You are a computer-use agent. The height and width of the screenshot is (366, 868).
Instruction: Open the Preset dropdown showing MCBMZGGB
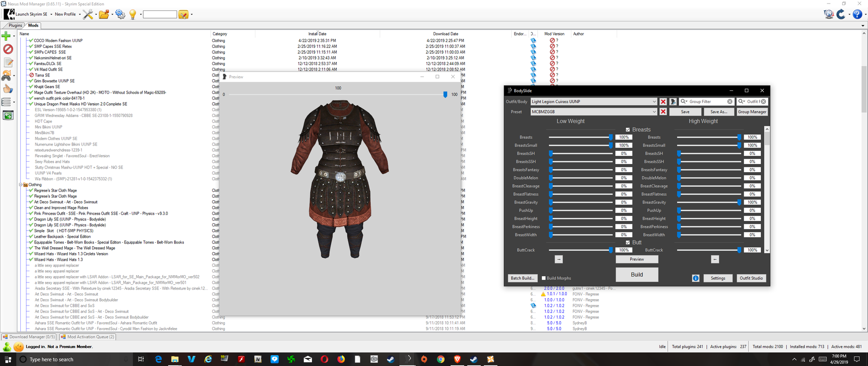pyautogui.click(x=654, y=112)
